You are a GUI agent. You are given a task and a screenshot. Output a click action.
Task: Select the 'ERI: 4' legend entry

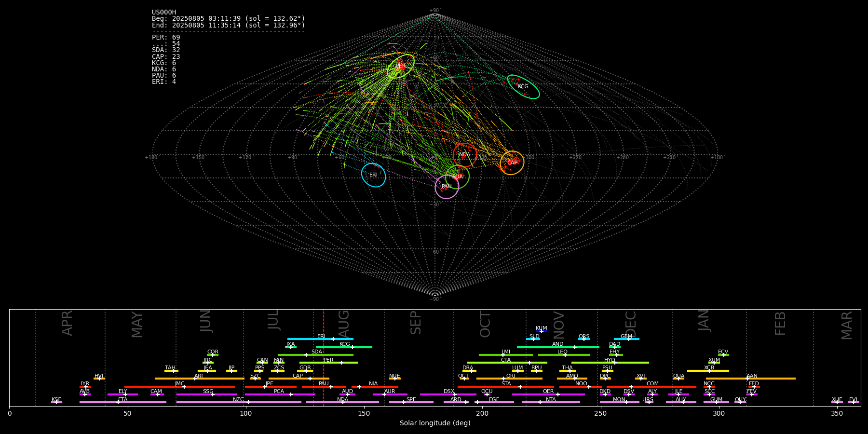click(x=164, y=82)
